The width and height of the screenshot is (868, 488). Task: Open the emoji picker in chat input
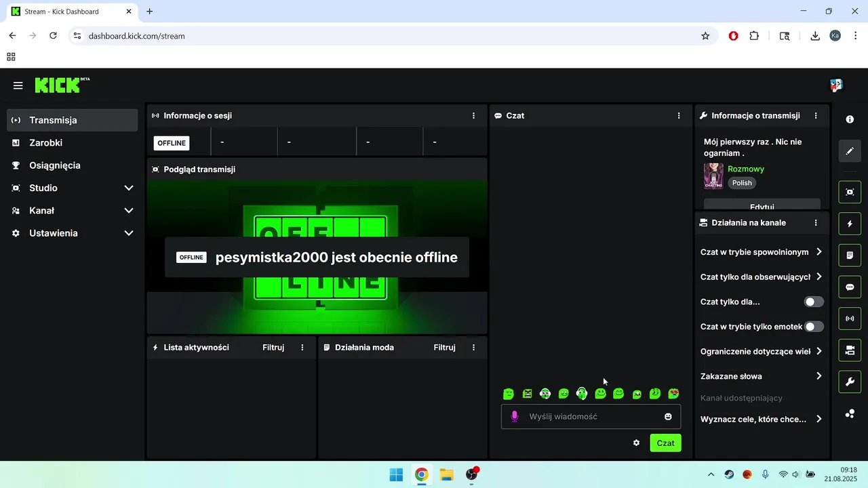click(668, 416)
